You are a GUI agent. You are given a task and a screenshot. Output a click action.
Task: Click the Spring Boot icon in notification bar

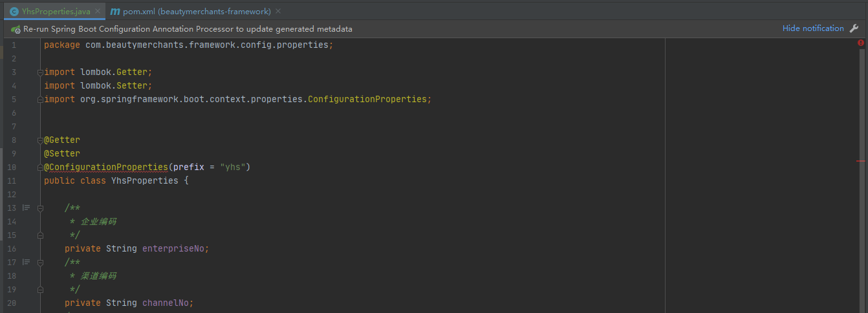click(x=16, y=29)
